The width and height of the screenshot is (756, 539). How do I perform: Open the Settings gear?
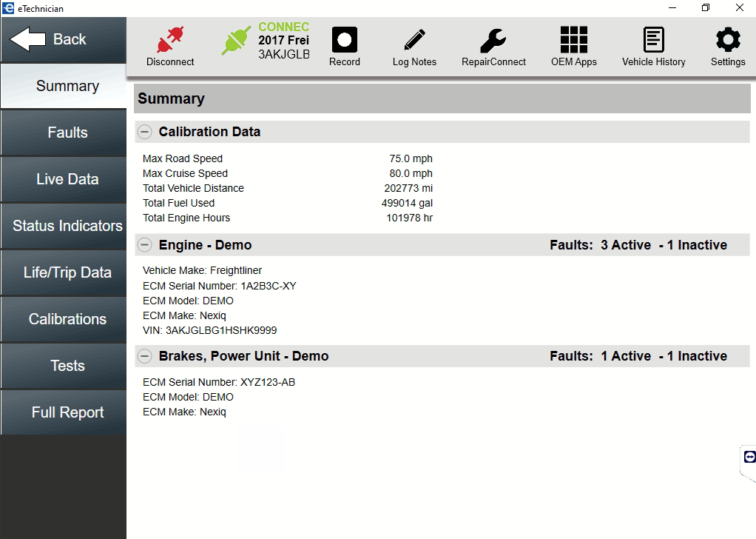[727, 44]
